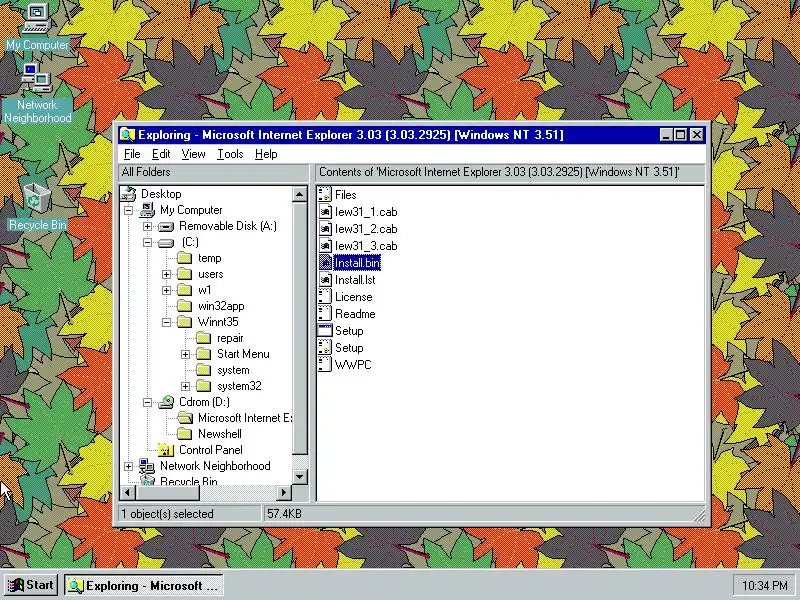Select open Microsoft Internet Explorer folder icon
Viewport: 800px width, 600px height.
pos(185,418)
